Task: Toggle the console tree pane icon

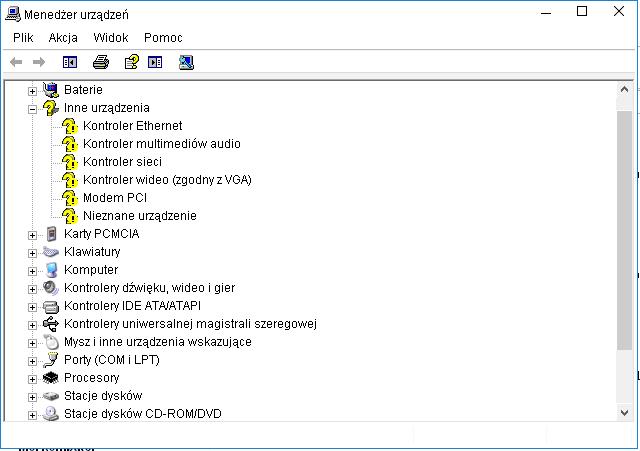Action: [70, 62]
